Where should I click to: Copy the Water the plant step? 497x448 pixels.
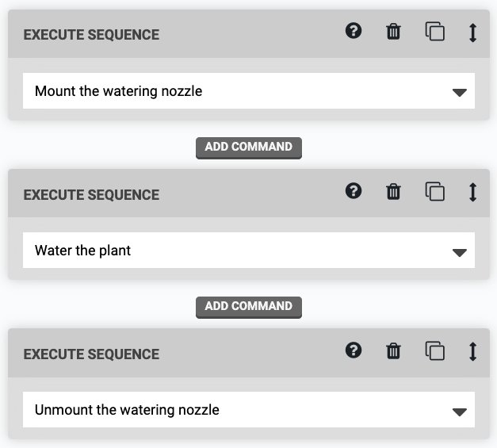click(434, 192)
